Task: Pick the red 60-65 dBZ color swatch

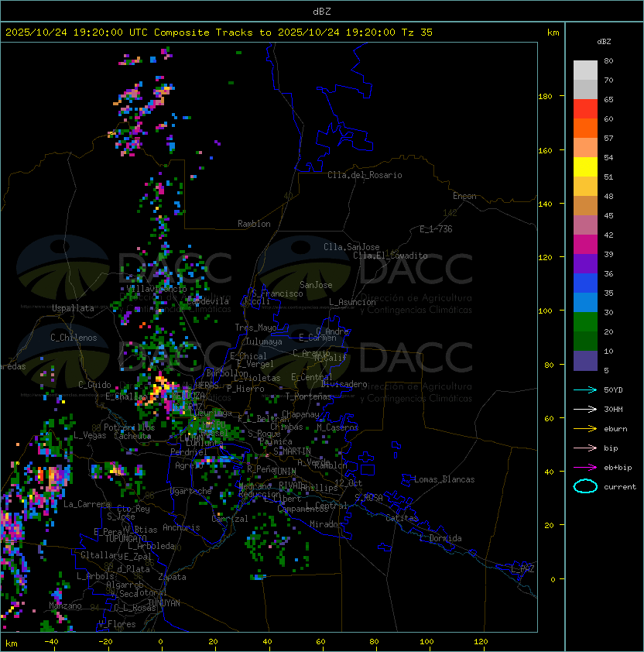Action: point(585,109)
